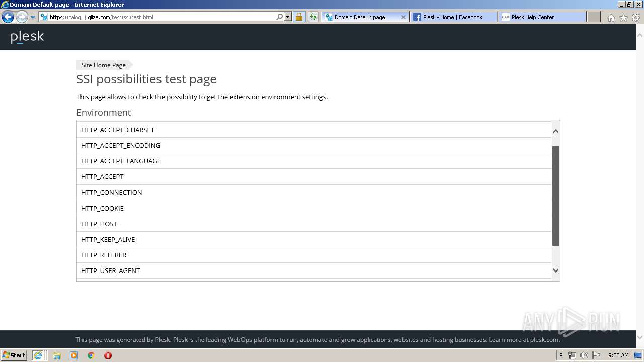Click the volume speaker tray icon

(x=584, y=355)
